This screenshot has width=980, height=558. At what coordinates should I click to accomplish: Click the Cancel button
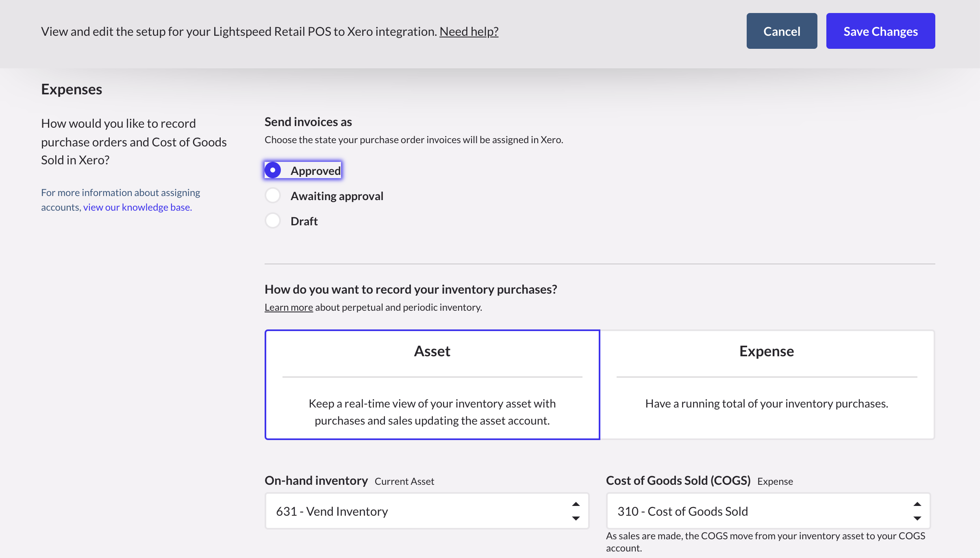[782, 31]
